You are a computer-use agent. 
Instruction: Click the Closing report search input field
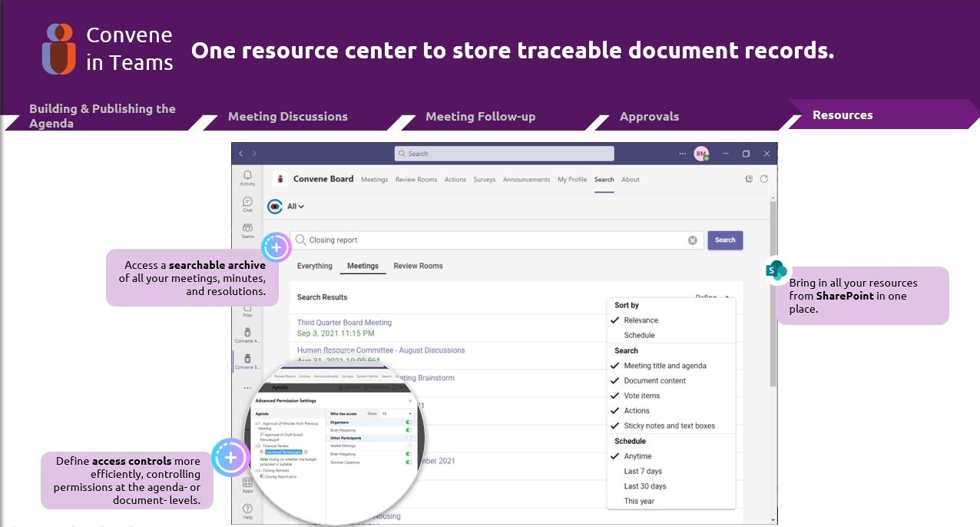click(x=495, y=240)
